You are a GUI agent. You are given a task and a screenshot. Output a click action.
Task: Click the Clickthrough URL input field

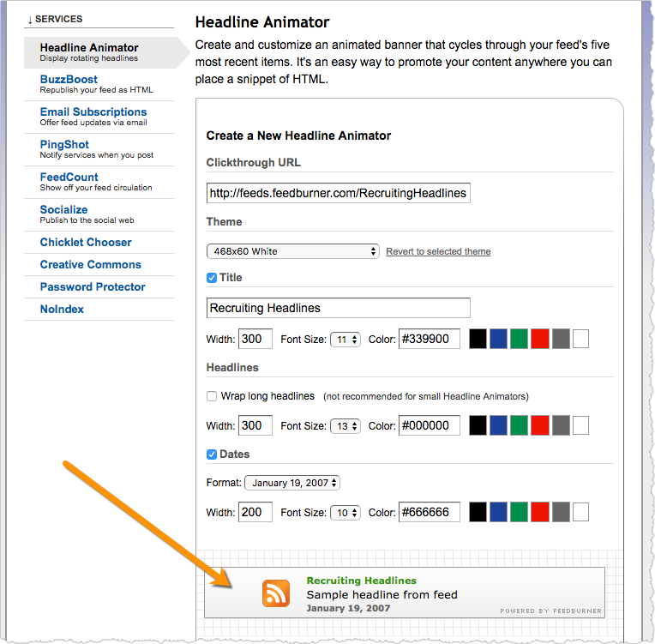[339, 193]
